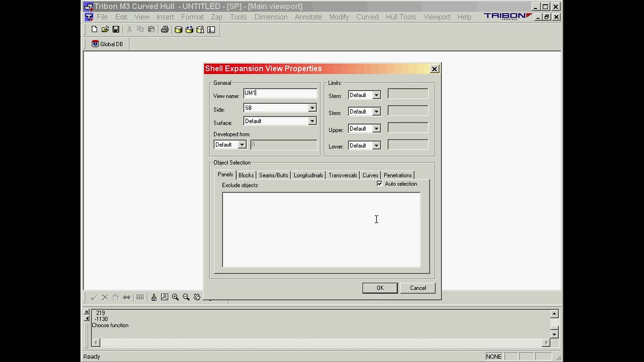Click the Copy toolbar icon
This screenshot has width=644, height=362.
click(140, 30)
